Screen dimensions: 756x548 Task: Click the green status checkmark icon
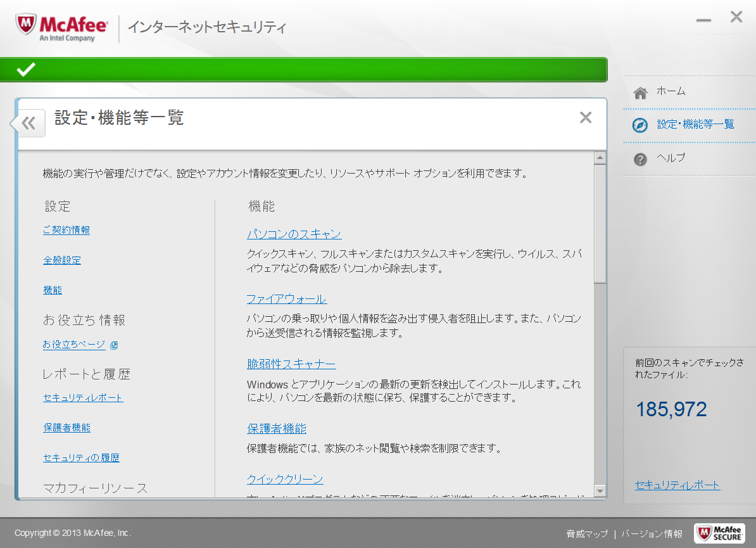tap(26, 70)
